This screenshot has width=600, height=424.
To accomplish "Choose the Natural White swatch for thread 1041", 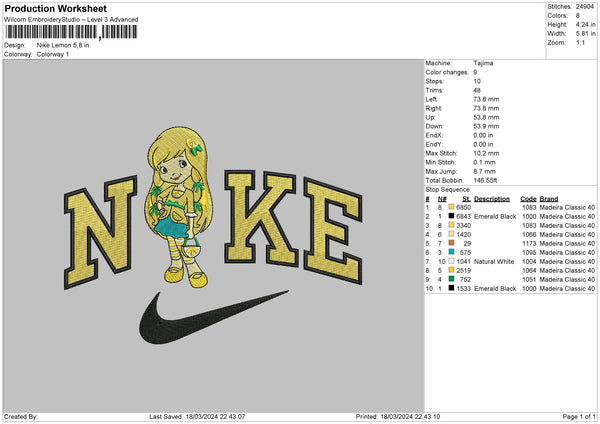I will [x=452, y=261].
